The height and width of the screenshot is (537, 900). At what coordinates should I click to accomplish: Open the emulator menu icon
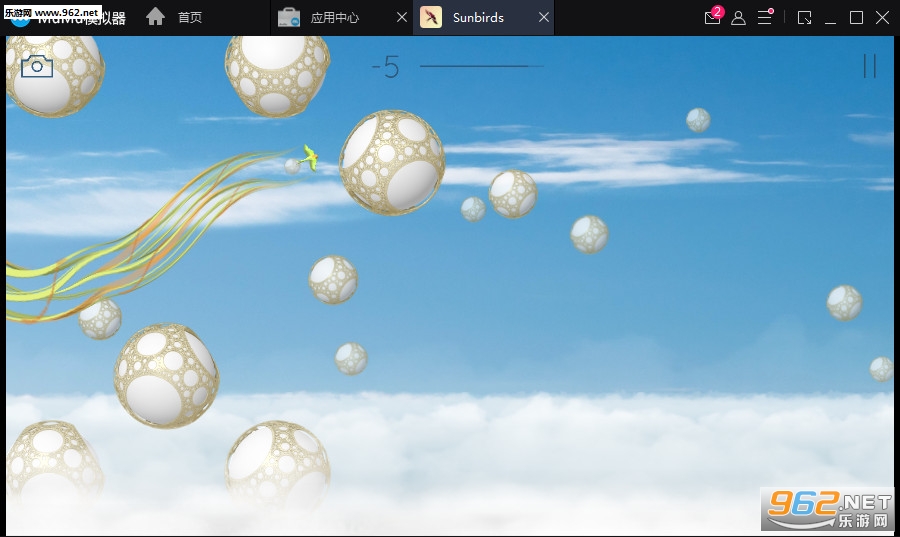pos(765,17)
